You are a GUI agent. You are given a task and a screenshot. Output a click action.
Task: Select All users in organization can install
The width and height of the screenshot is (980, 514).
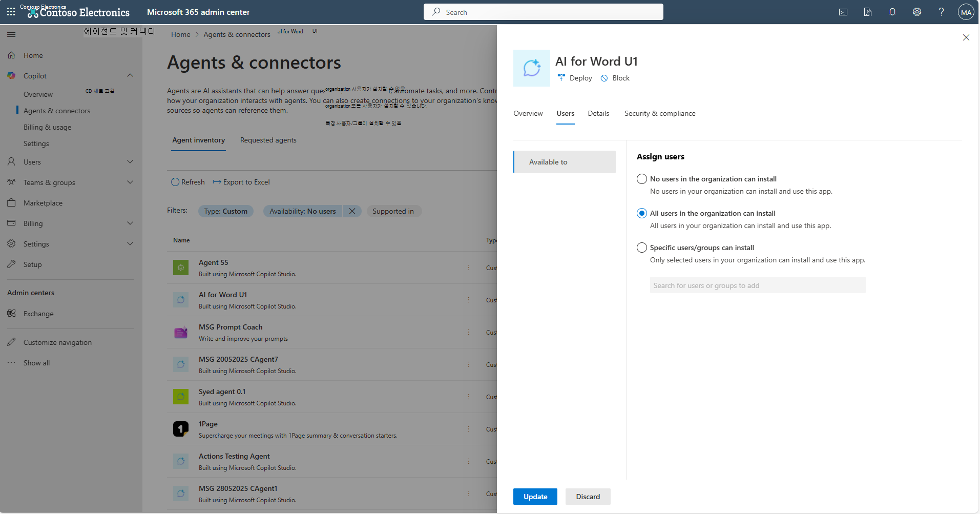[642, 213]
